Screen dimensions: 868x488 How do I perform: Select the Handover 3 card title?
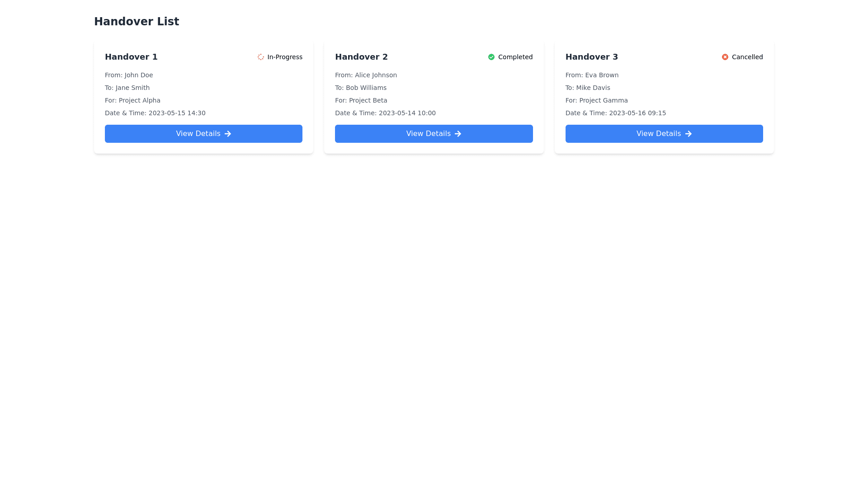[x=591, y=57]
